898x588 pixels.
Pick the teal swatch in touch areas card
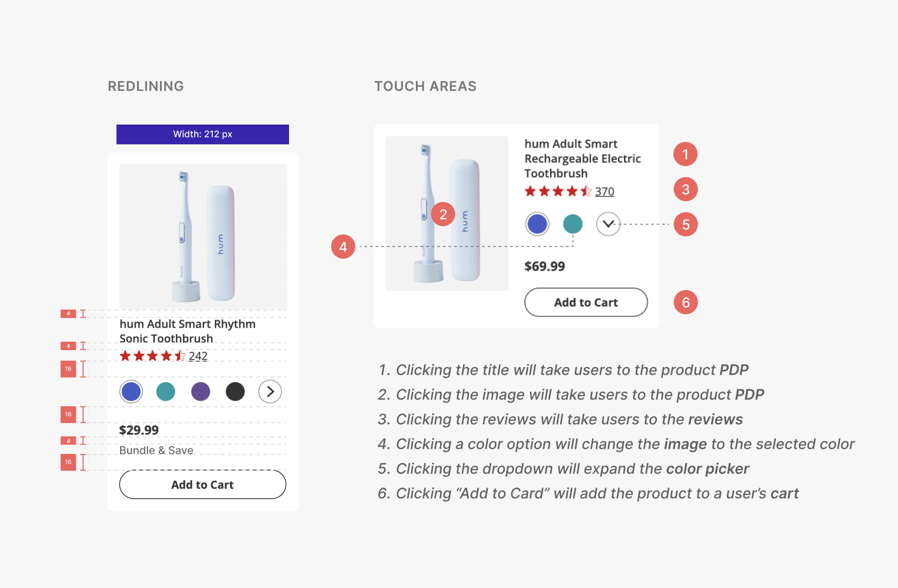[572, 224]
